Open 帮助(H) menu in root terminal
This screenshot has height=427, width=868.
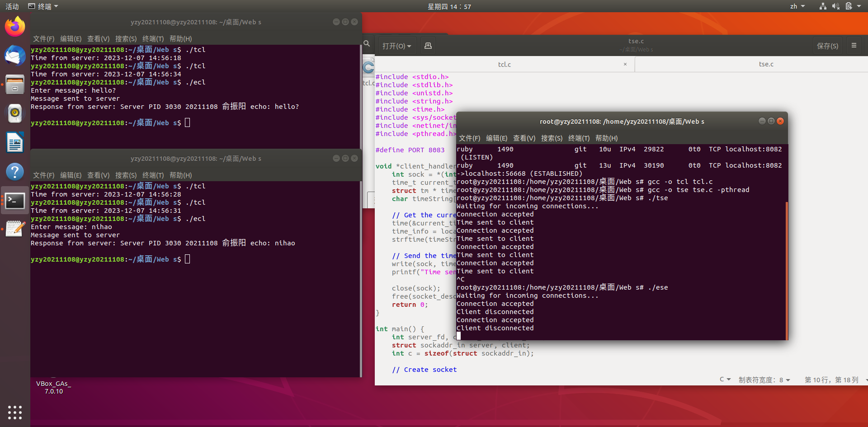[x=607, y=138]
